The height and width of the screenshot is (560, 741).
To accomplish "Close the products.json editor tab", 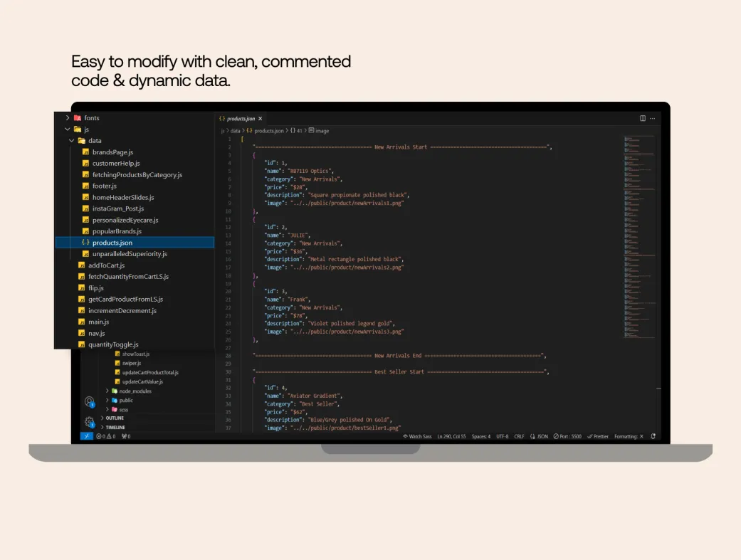I will point(261,119).
